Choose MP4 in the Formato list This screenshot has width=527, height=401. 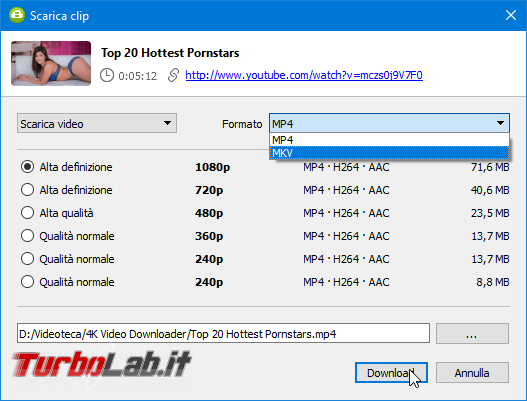click(389, 139)
